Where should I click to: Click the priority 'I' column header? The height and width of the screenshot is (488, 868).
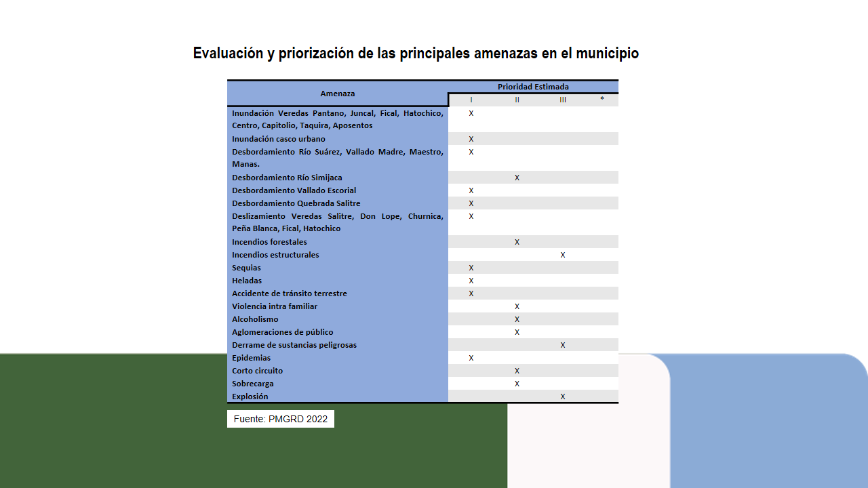coord(471,100)
